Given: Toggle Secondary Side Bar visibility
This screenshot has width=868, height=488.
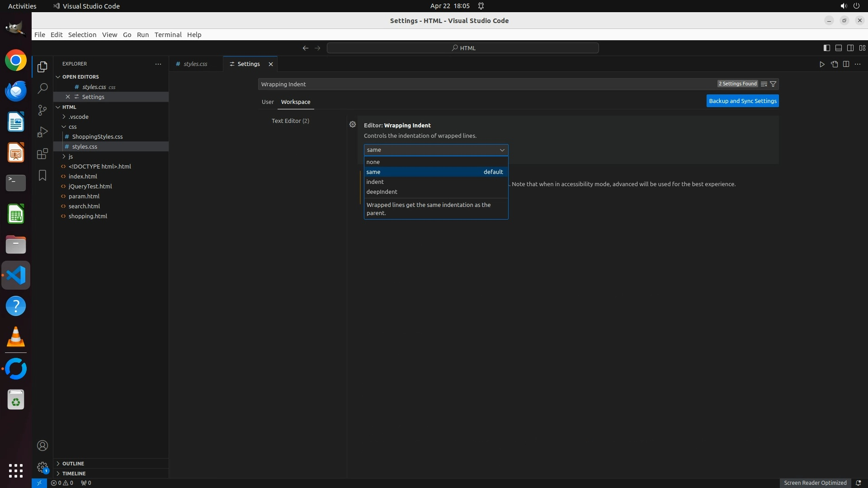Looking at the screenshot, I should click(x=850, y=48).
